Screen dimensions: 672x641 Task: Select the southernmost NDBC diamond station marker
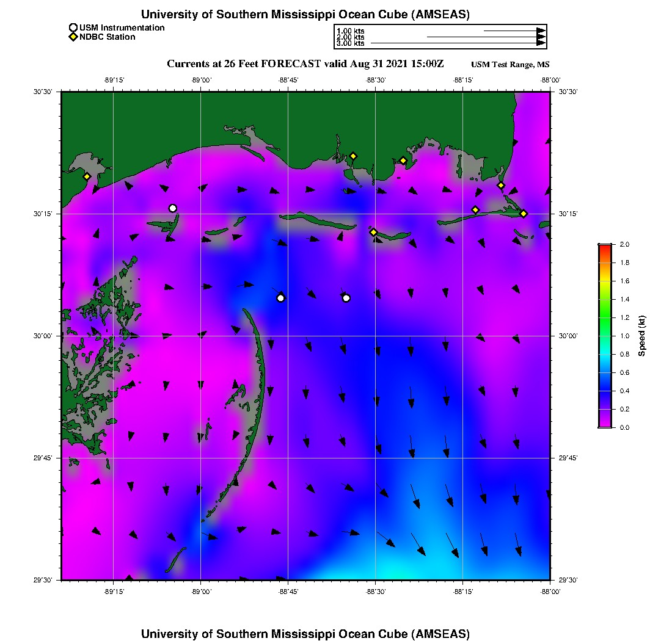pos(373,232)
